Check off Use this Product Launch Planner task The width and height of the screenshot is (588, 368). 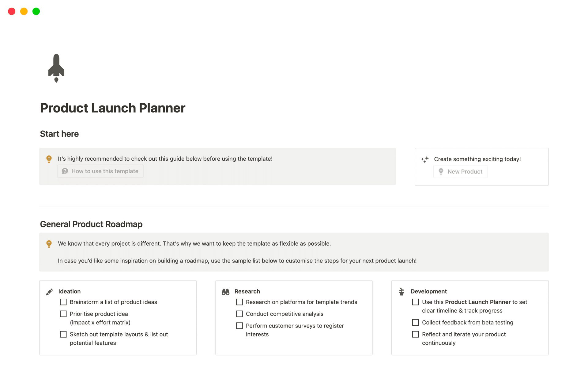[415, 302]
